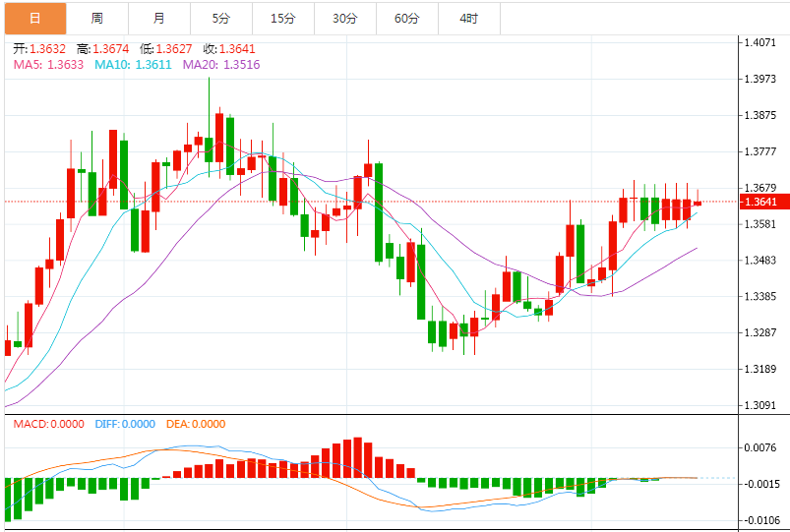Click the open price value 1.3632

coord(47,49)
